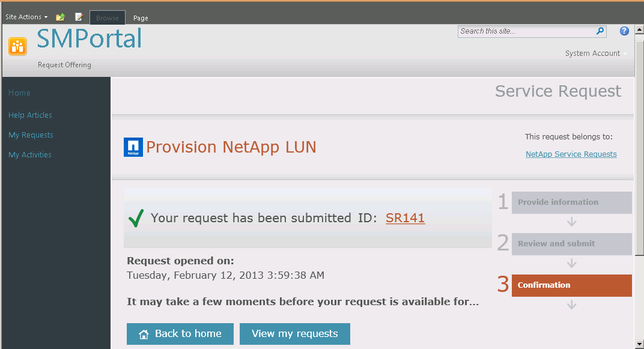Click the search magnifier icon
This screenshot has width=644, height=349.
(x=600, y=31)
